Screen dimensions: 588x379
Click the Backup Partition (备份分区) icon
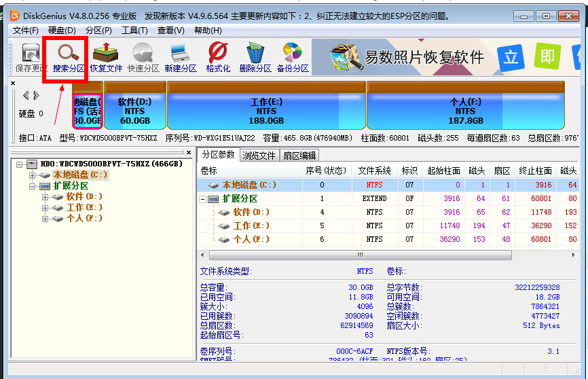pos(293,58)
